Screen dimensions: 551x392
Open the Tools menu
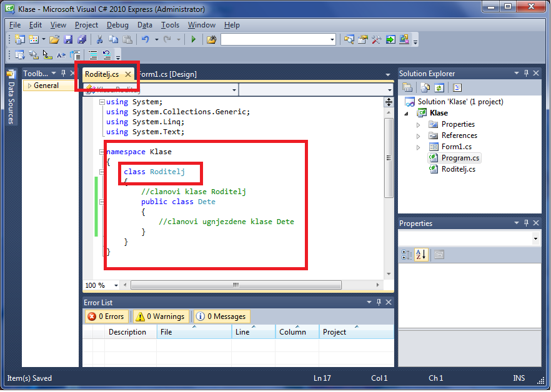point(170,25)
